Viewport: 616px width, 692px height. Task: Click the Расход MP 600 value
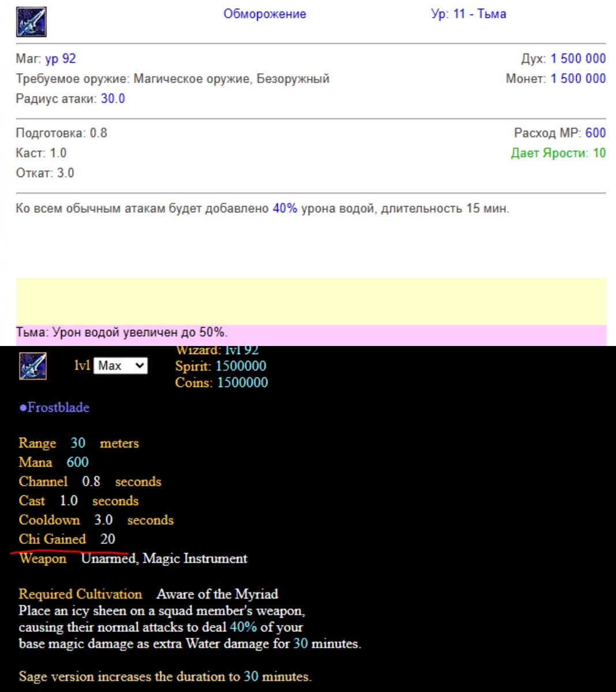click(x=595, y=133)
